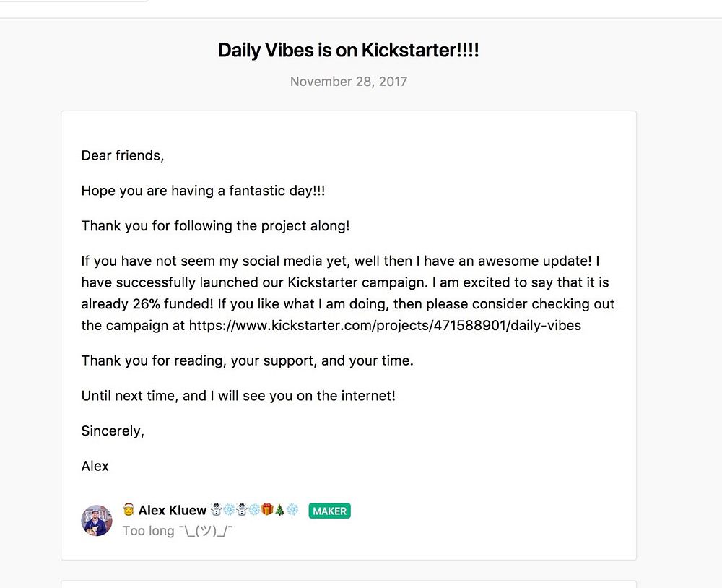Click the gift box emoji in author name
The width and height of the screenshot is (722, 588).
pos(267,510)
